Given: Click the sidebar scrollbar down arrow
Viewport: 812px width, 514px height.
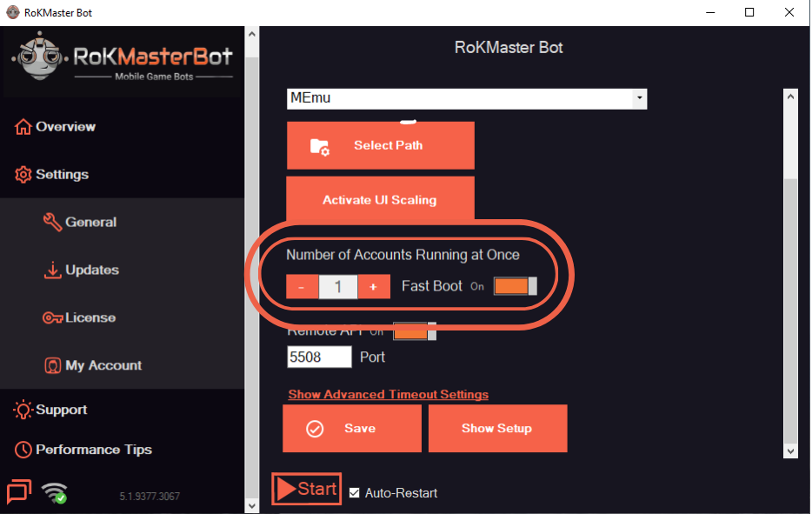Looking at the screenshot, I should pyautogui.click(x=251, y=506).
